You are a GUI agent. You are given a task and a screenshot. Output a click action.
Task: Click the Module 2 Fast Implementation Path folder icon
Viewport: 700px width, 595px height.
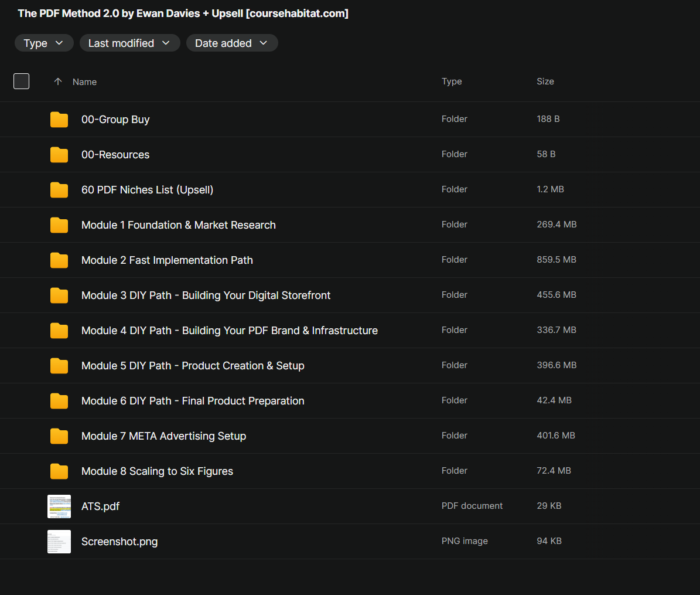click(59, 260)
